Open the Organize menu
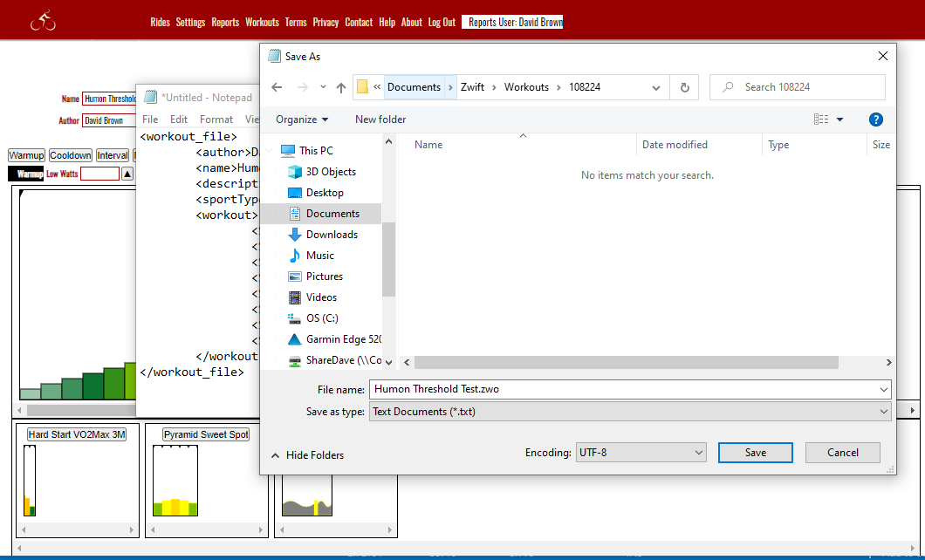The height and width of the screenshot is (560, 925). point(302,120)
